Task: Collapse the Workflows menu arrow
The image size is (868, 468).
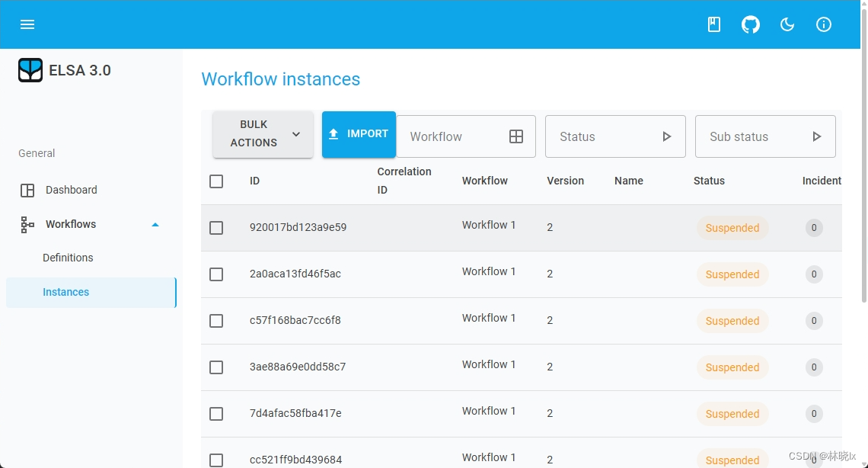Action: 155,225
